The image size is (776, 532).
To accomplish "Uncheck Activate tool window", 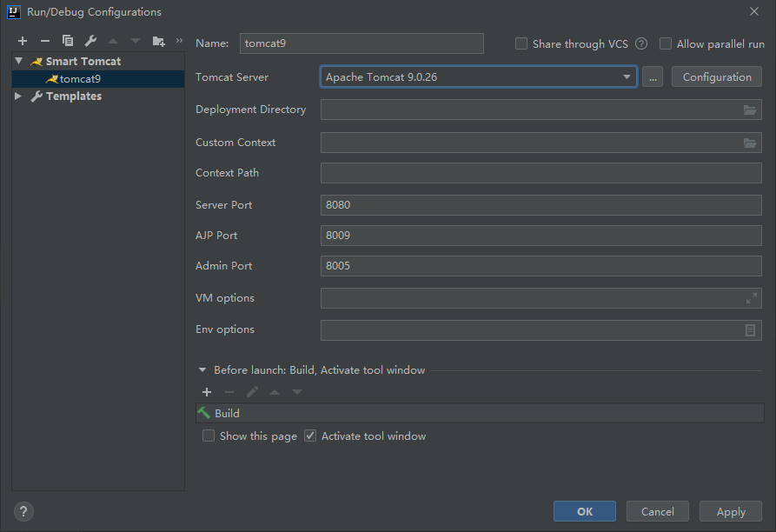I will tap(310, 436).
